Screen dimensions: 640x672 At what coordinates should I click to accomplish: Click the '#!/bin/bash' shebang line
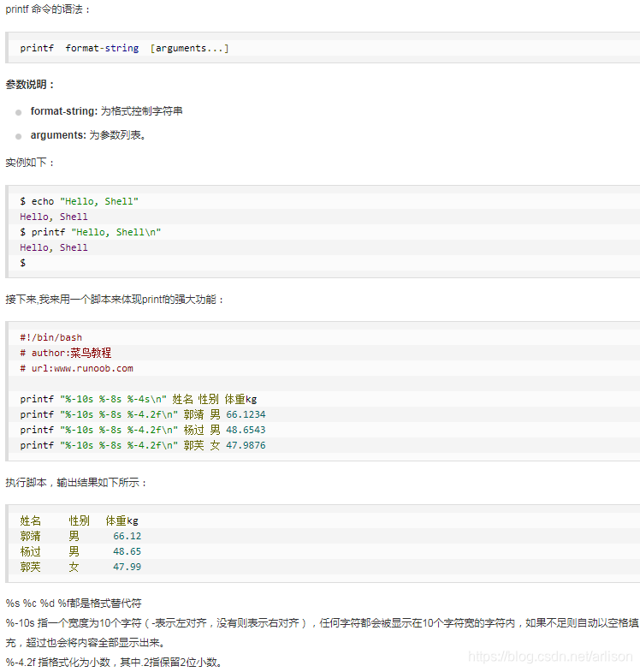click(x=51, y=337)
